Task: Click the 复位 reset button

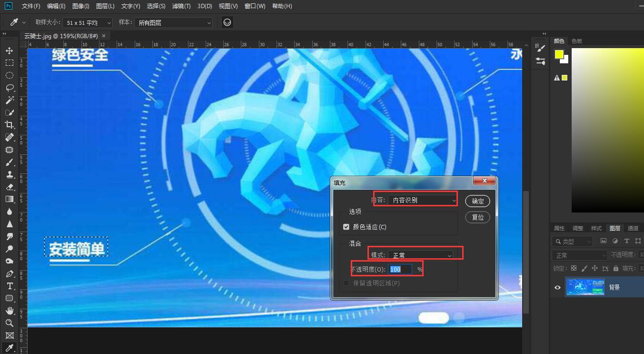Action: 477,217
